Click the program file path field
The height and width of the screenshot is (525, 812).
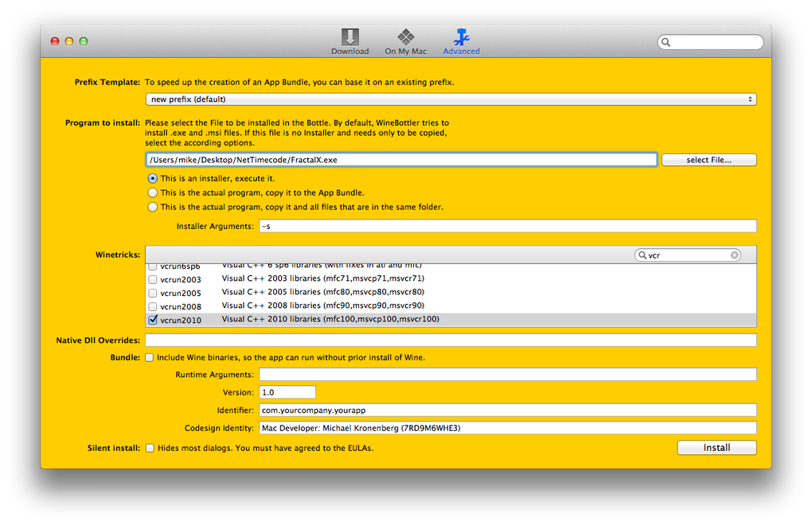401,160
